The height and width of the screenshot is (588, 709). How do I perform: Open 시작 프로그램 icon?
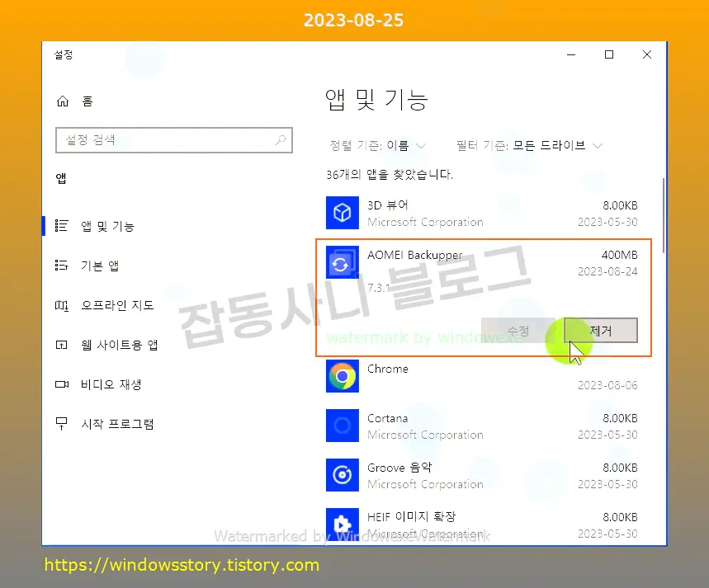[x=62, y=424]
